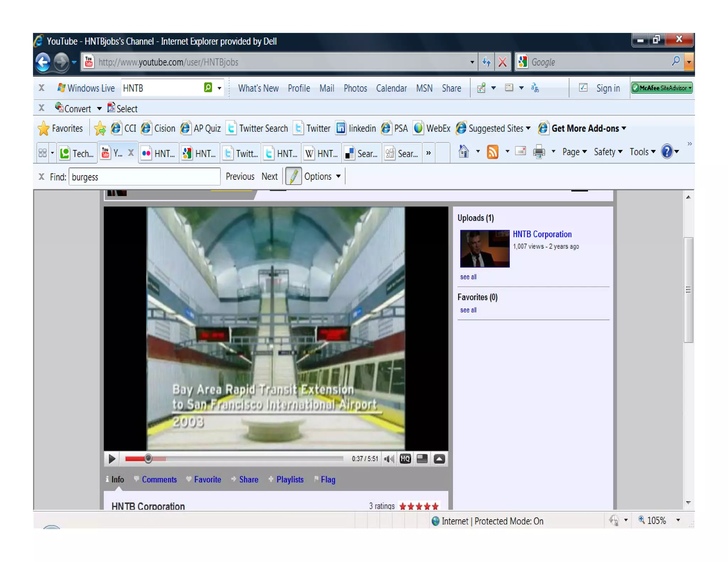Screen dimensions: 728x562
Task: Open the RSS feeds icon
Action: [493, 152]
